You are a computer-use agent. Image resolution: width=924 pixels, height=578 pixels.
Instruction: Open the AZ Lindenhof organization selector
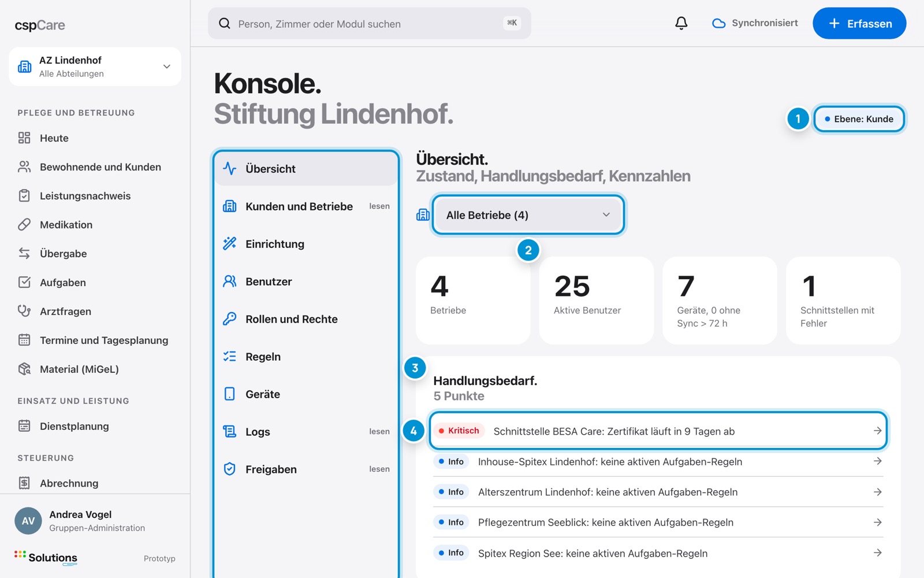[x=95, y=66]
